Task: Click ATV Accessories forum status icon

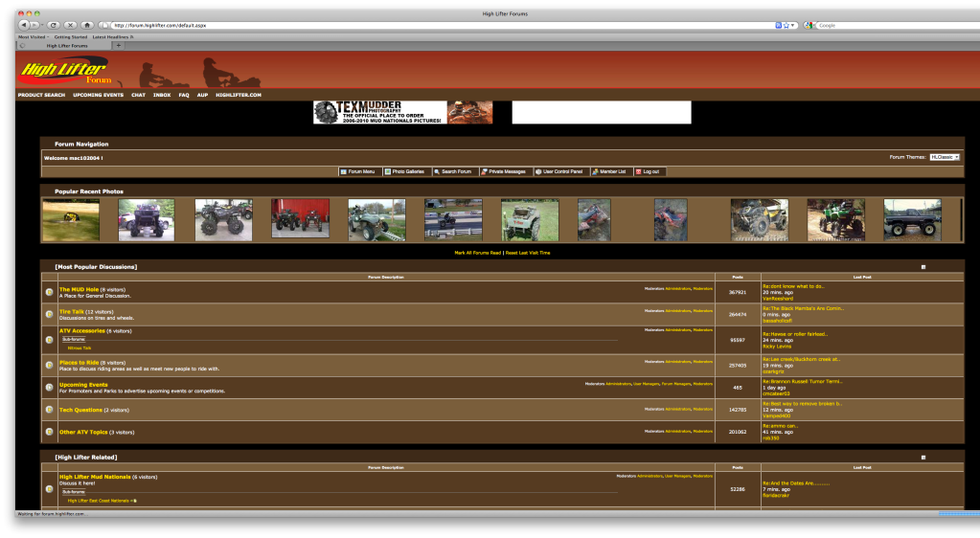Action: click(x=50, y=340)
